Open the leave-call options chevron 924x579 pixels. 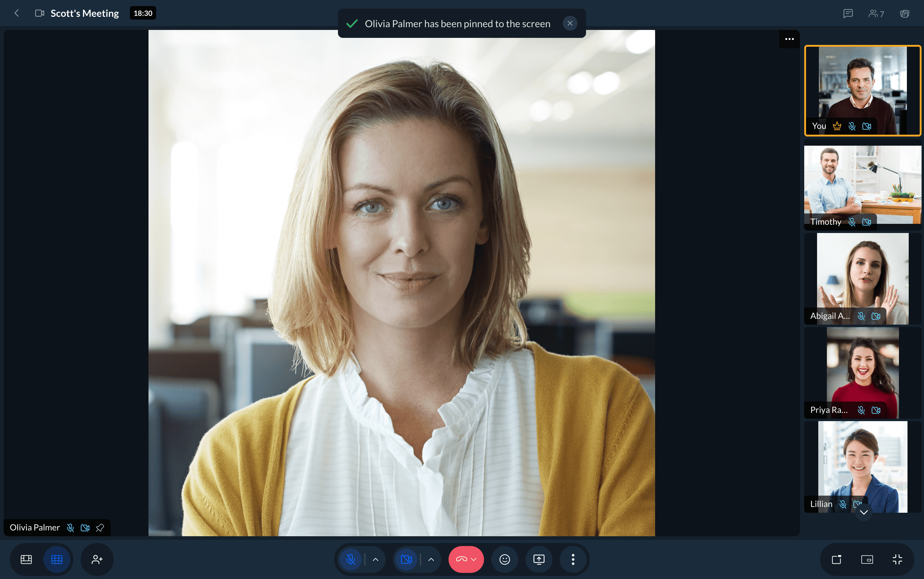474,559
